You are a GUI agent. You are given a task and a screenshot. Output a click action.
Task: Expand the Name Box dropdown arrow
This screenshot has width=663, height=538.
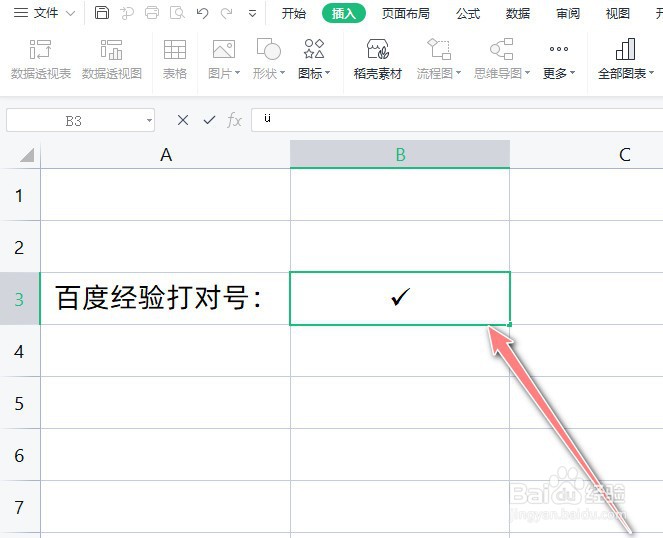[149, 121]
